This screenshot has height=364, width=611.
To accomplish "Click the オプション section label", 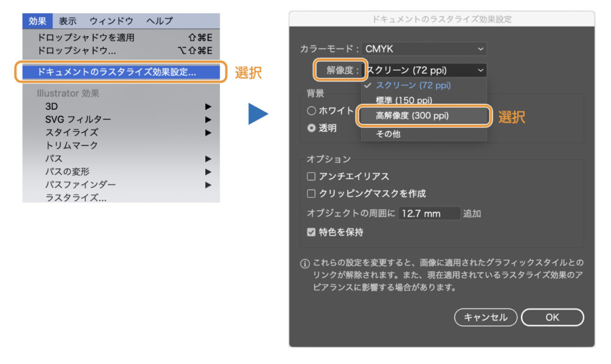I will pos(329,159).
